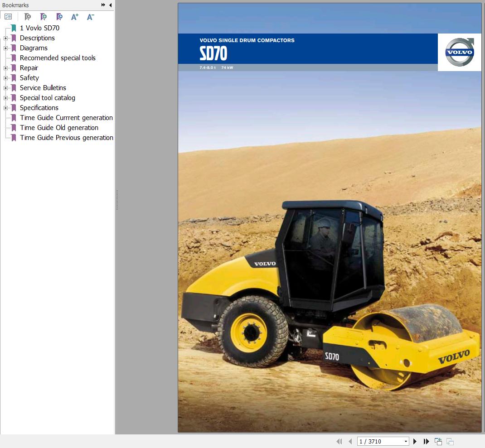Open the Recomended special tools bookmark
Viewport: 485px width, 448px height.
58,58
